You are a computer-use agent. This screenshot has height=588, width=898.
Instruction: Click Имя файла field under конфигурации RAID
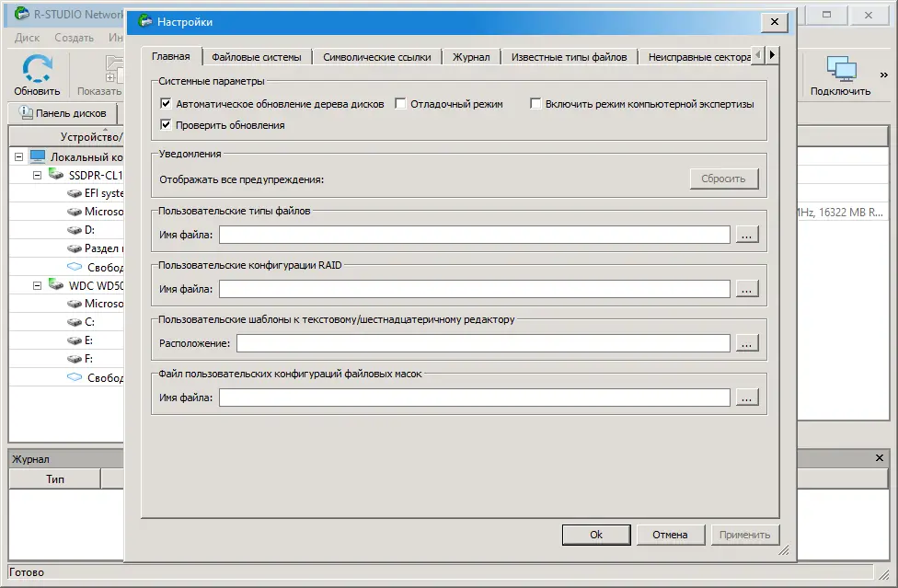[x=474, y=289]
